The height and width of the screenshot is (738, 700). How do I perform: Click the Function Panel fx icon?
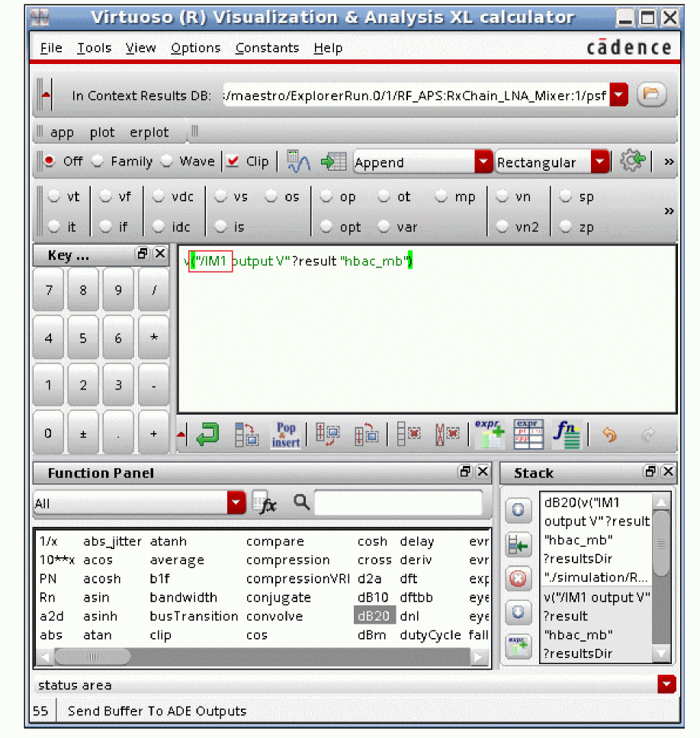264,504
